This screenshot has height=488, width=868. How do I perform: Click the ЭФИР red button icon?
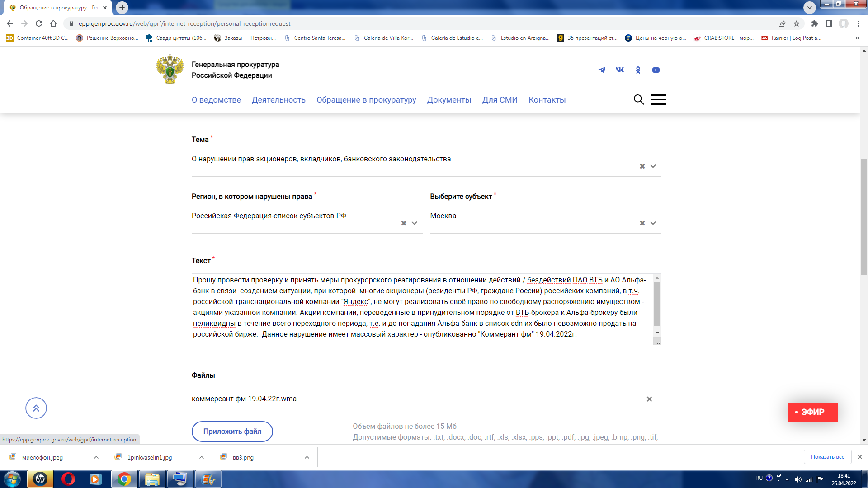[812, 412]
